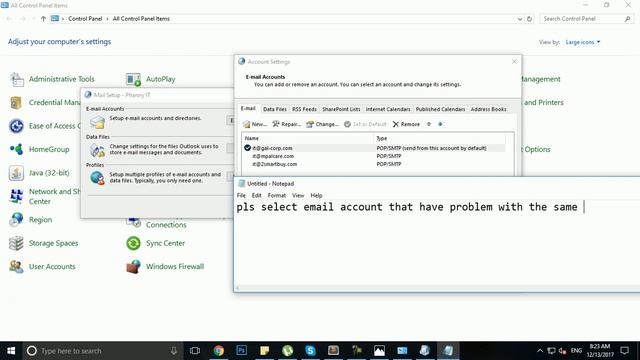Open Skype from taskbar
Viewport: 640px width, 360px height.
[310, 351]
